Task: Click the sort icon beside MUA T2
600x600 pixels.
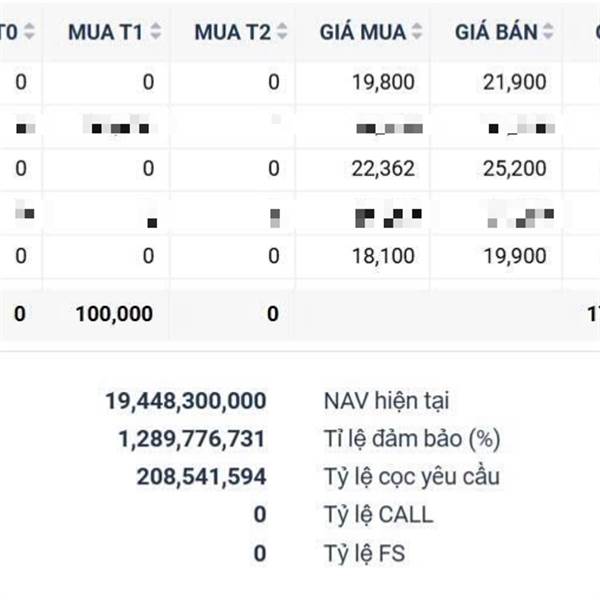Action: 283,31
